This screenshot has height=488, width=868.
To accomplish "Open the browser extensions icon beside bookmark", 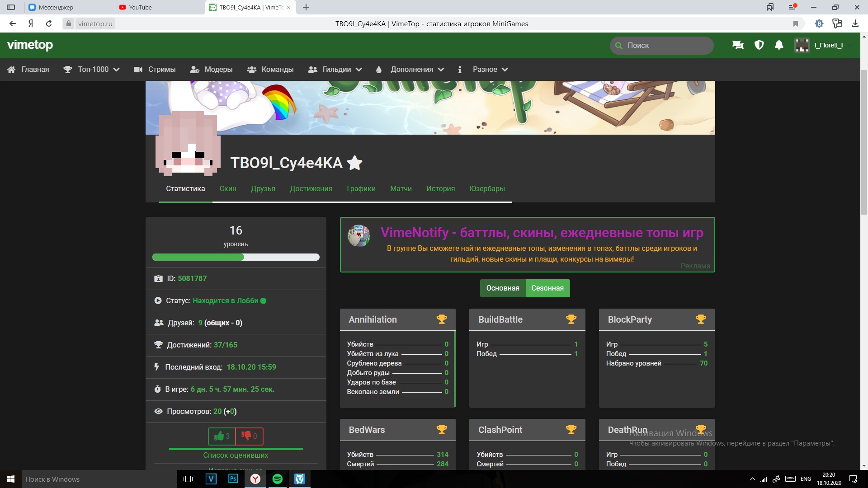I will (x=819, y=23).
